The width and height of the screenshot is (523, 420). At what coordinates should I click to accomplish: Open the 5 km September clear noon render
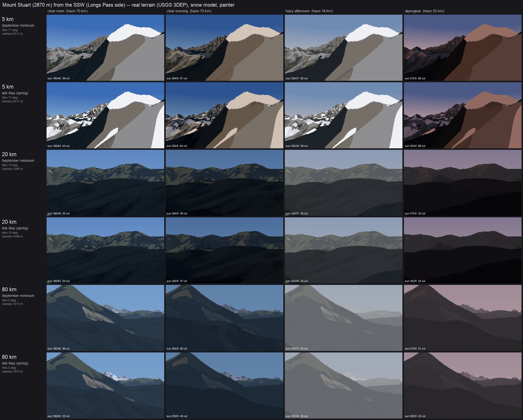click(105, 48)
